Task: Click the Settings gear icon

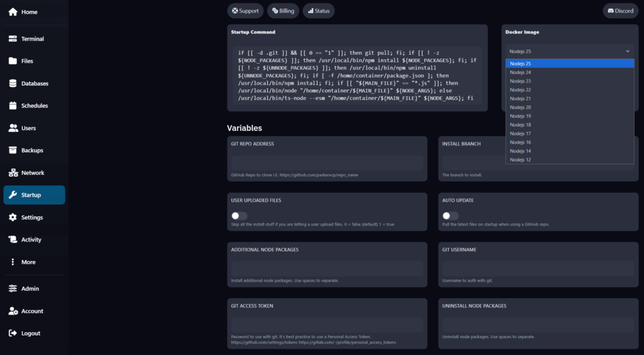Action: tap(13, 217)
